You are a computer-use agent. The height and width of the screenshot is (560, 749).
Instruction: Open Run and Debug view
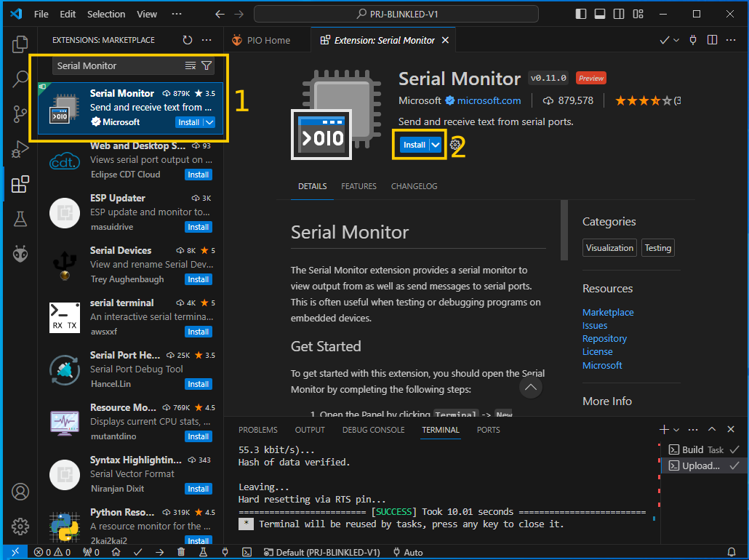click(20, 149)
